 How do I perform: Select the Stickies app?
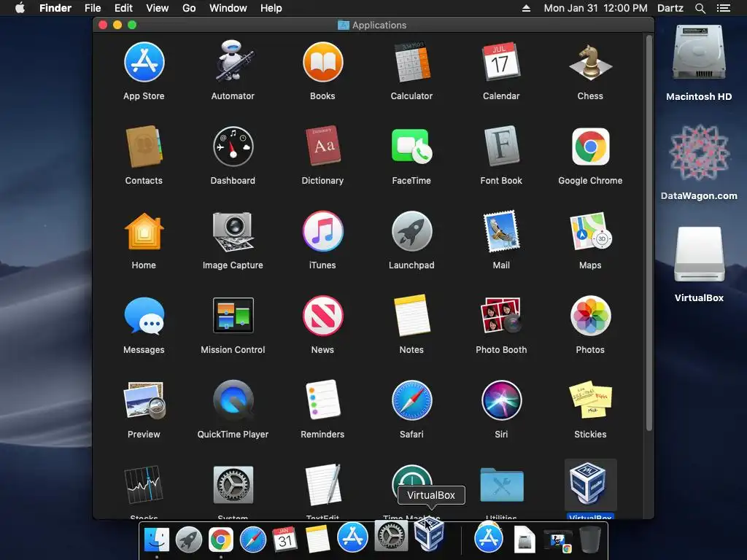click(590, 400)
